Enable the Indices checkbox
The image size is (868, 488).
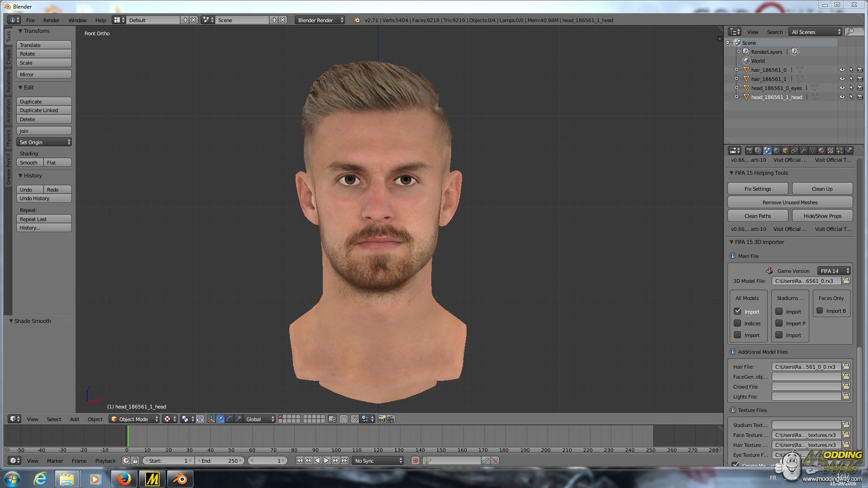click(737, 323)
